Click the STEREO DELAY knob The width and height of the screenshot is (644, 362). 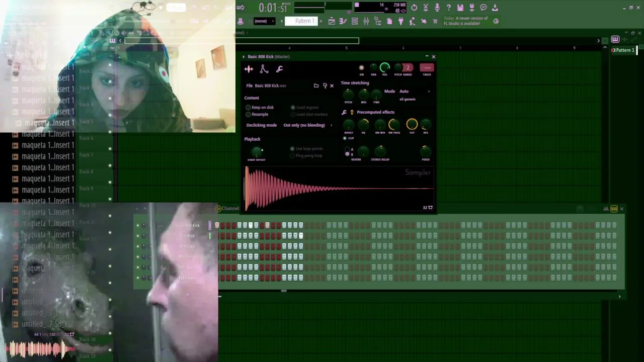(x=380, y=151)
